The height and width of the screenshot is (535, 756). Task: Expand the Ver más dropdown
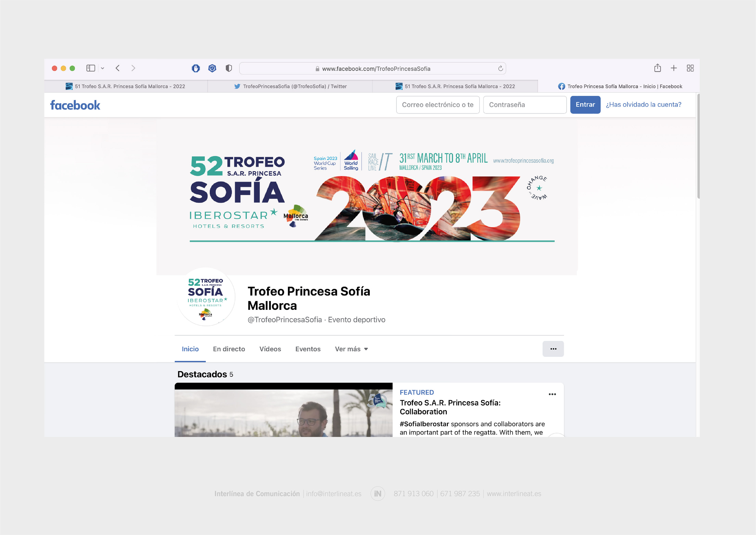coord(351,349)
